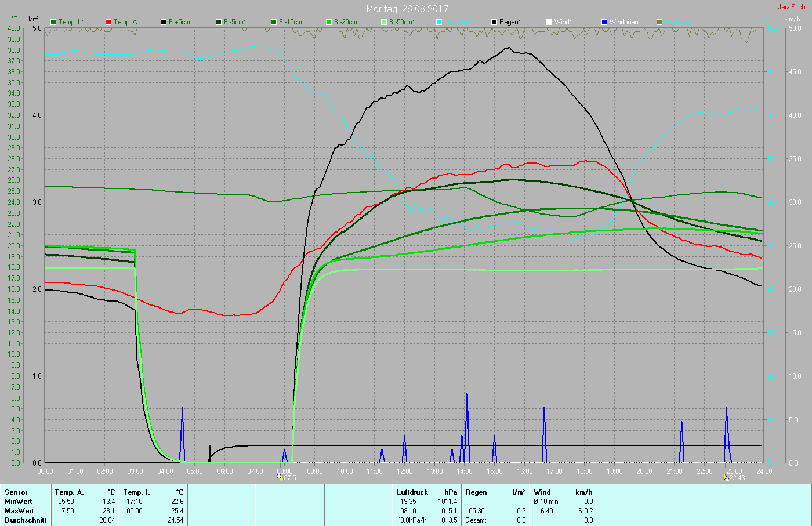
Task: Click the Regen time 05:30
Action: [477, 511]
